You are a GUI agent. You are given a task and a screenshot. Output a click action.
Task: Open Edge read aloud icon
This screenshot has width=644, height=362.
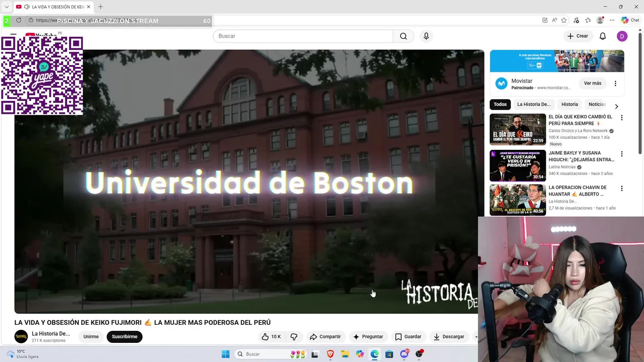pyautogui.click(x=554, y=20)
